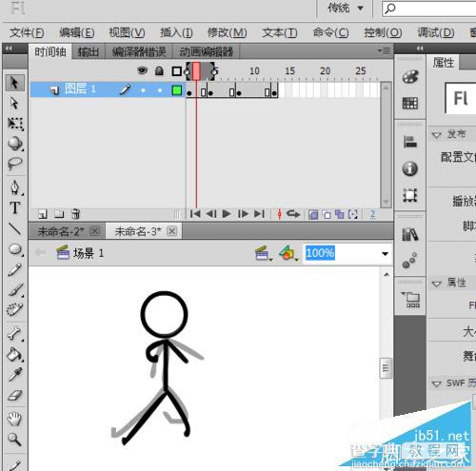Select the Eyedropper tool
This screenshot has height=471, width=476.
[14, 375]
